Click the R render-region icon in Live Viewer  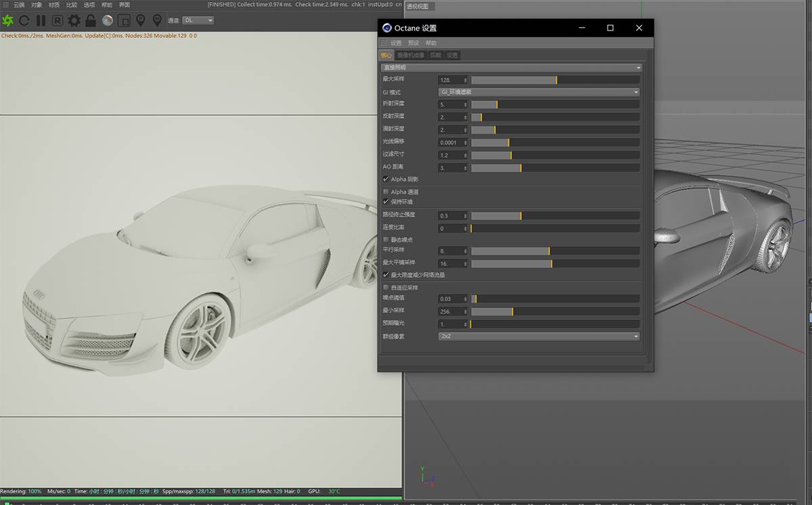pyautogui.click(x=58, y=20)
